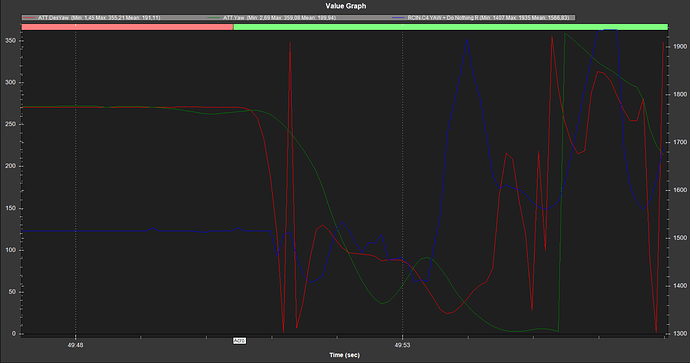Click the blue RCIN.C4 legend line swatch
This screenshot has width=690, height=363.
click(x=398, y=18)
